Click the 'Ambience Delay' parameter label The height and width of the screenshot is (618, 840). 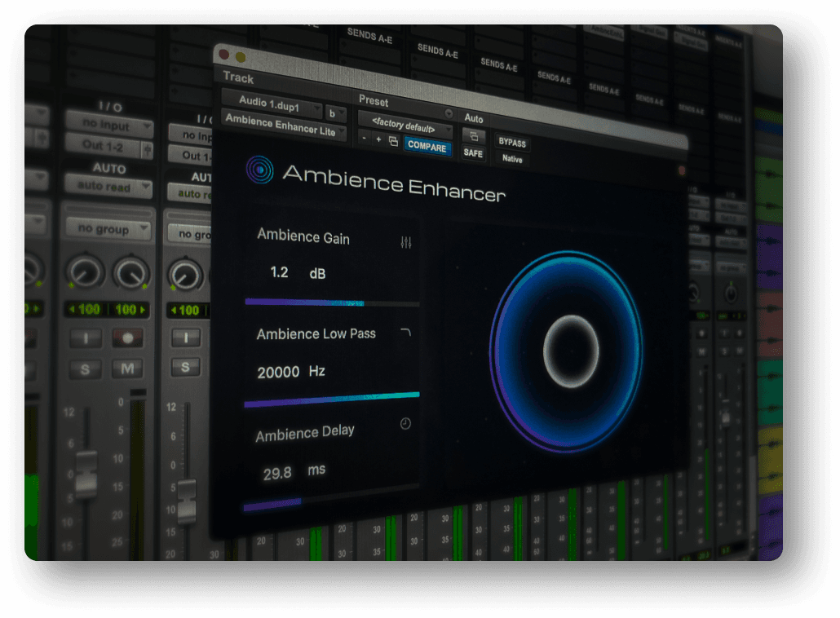tap(305, 433)
